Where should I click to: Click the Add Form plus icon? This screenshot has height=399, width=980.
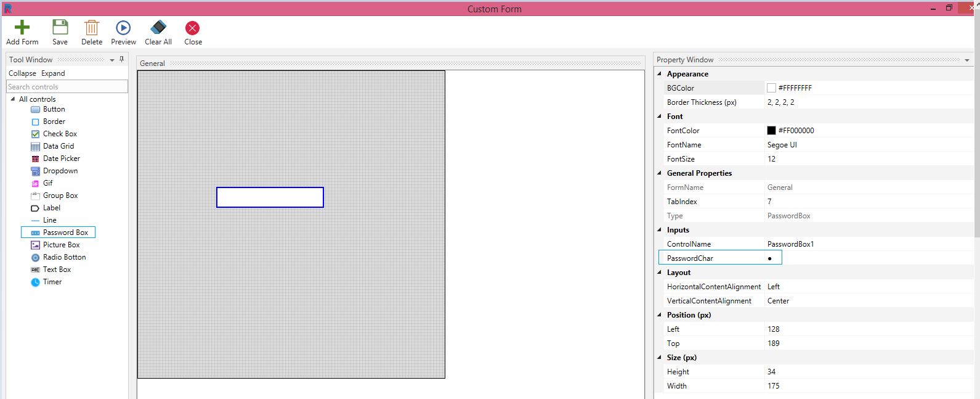pos(22,28)
